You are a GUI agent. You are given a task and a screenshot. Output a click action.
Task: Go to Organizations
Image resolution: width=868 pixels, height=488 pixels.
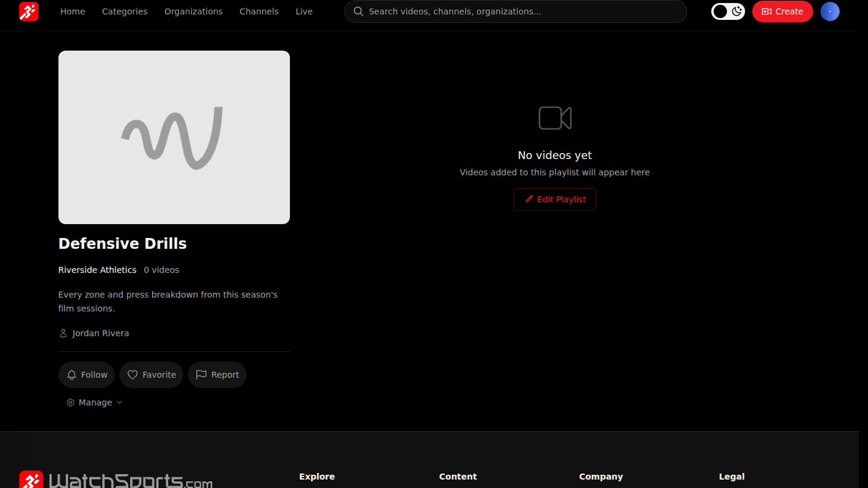(193, 11)
